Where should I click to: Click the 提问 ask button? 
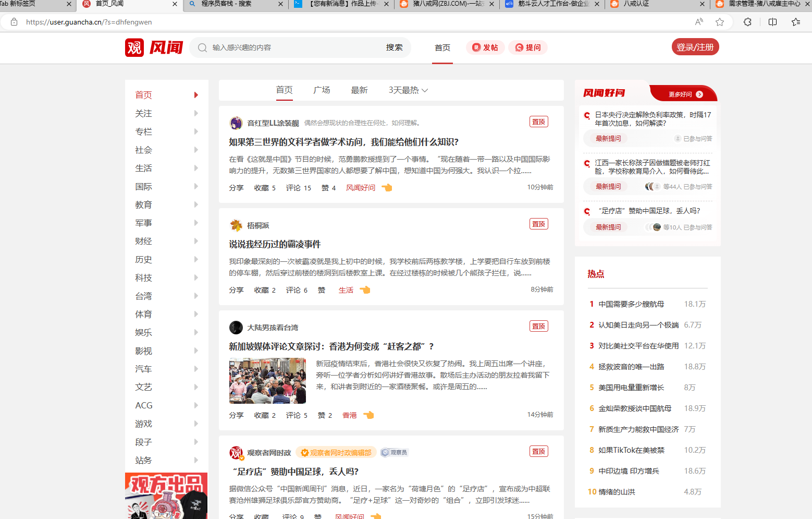[x=528, y=47]
